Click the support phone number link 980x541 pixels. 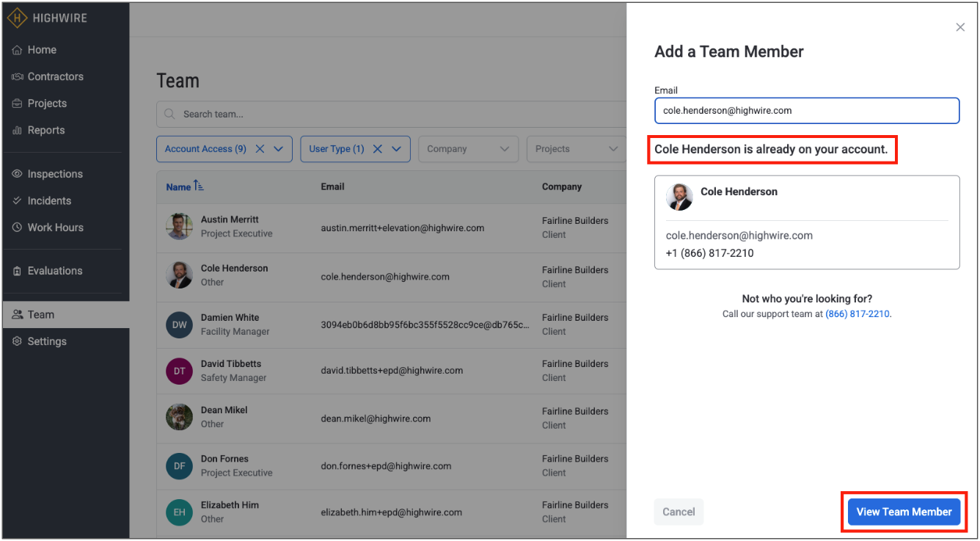click(857, 313)
